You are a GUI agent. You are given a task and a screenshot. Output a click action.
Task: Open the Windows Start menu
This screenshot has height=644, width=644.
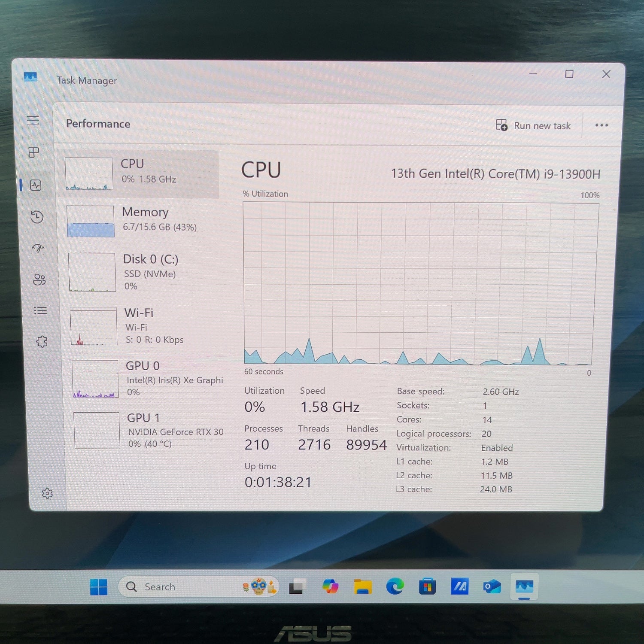pyautogui.click(x=99, y=587)
